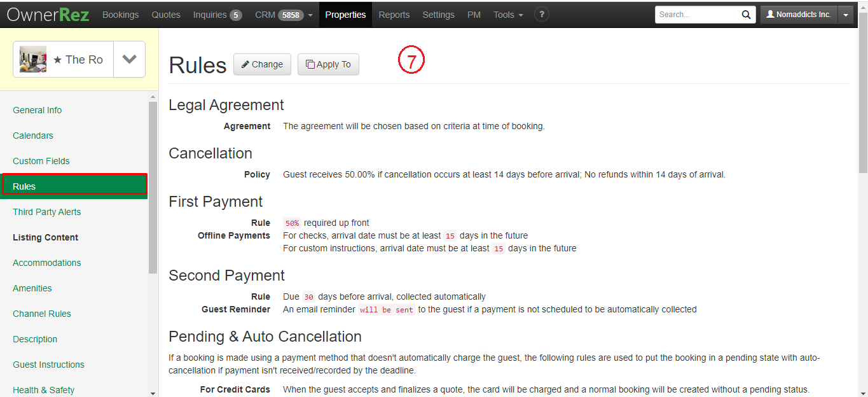
Task: Click the sidebar scroll down arrow
Action: pos(153,393)
